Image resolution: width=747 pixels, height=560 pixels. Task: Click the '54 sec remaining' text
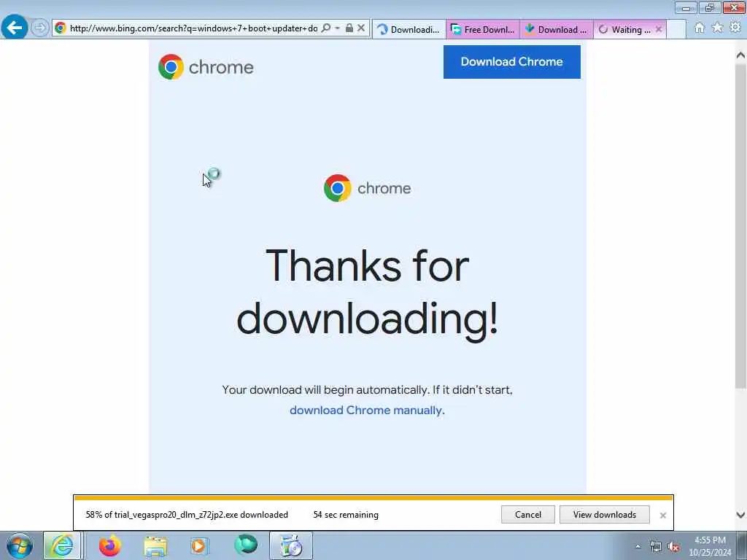coord(346,515)
